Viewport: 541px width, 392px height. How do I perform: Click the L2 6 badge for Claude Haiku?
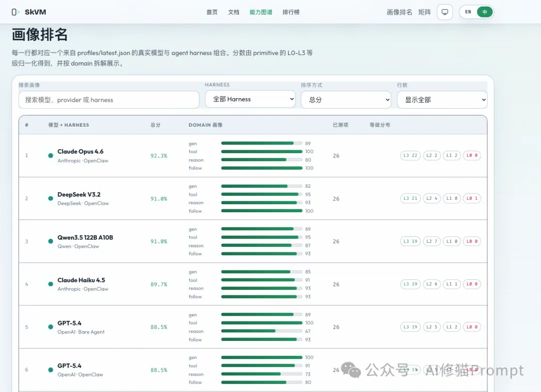point(432,284)
